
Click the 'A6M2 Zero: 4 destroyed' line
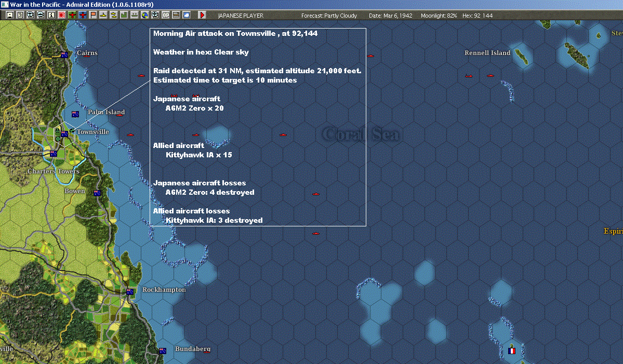[x=210, y=192]
